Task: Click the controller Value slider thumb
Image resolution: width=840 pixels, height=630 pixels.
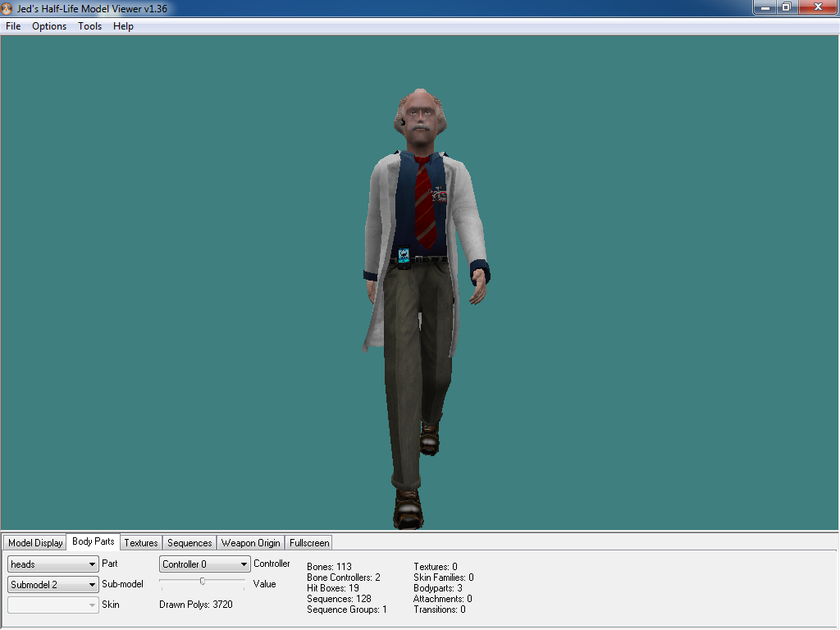Action: click(202, 582)
